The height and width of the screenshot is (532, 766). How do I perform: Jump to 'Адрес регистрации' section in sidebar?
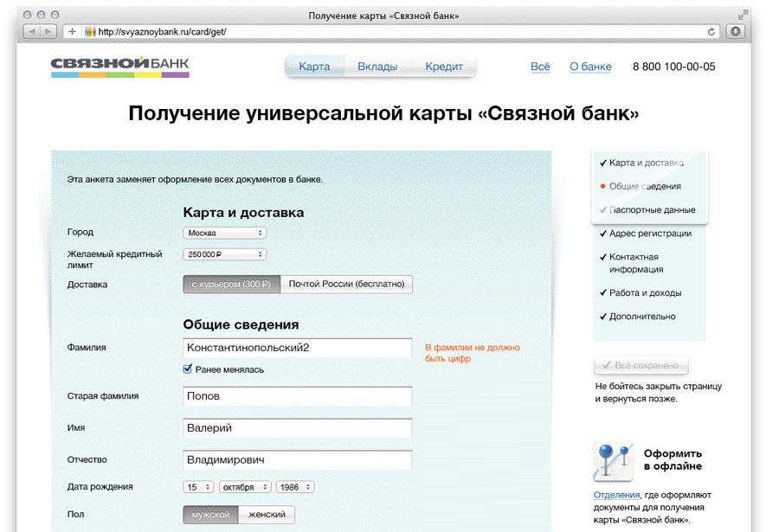pyautogui.click(x=649, y=234)
